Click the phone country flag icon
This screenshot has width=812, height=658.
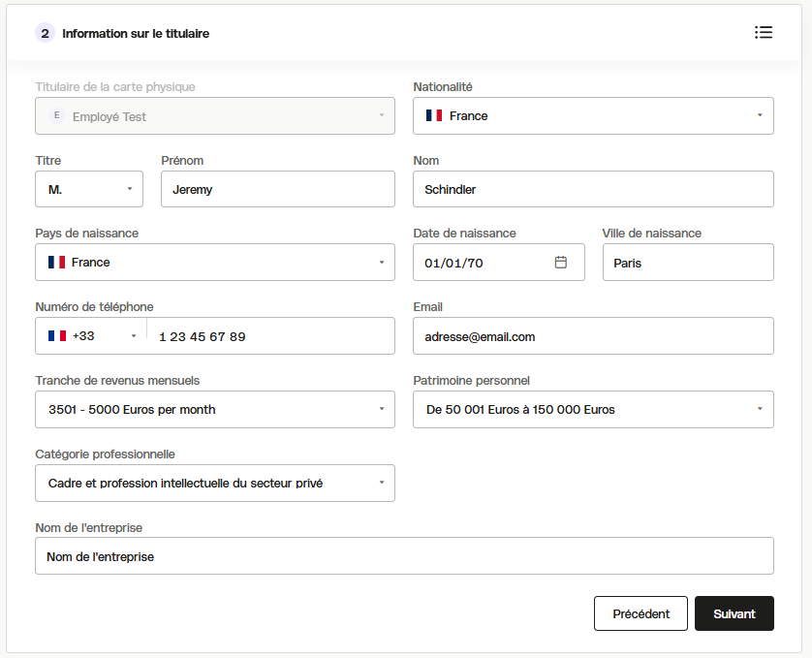pos(57,335)
